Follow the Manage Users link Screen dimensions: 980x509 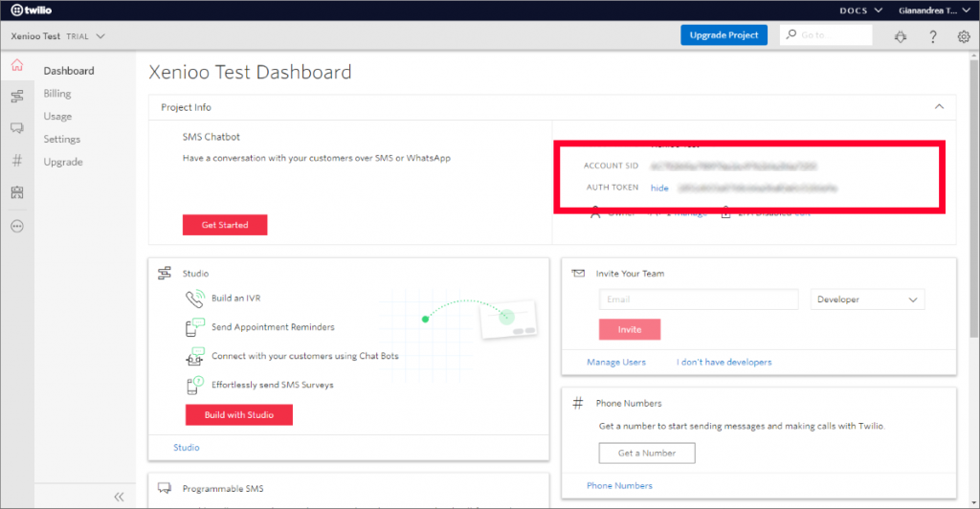pyautogui.click(x=616, y=362)
